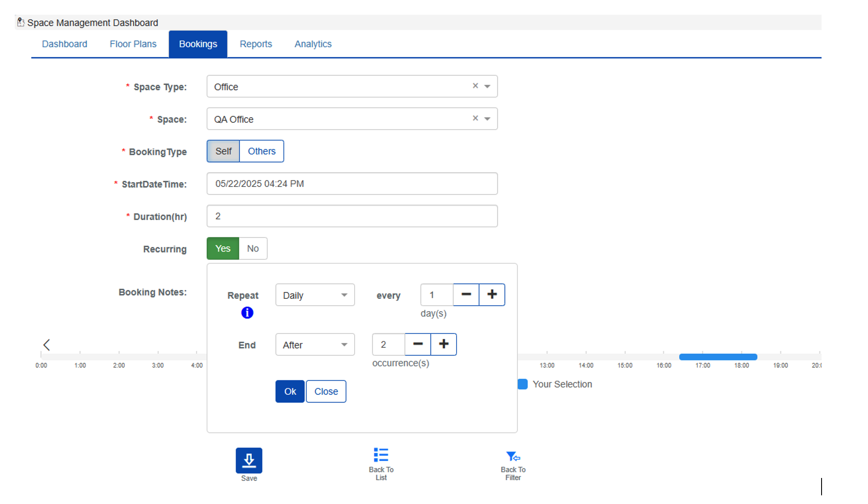
Task: Click the Your Selection legend text
Action: coord(562,384)
